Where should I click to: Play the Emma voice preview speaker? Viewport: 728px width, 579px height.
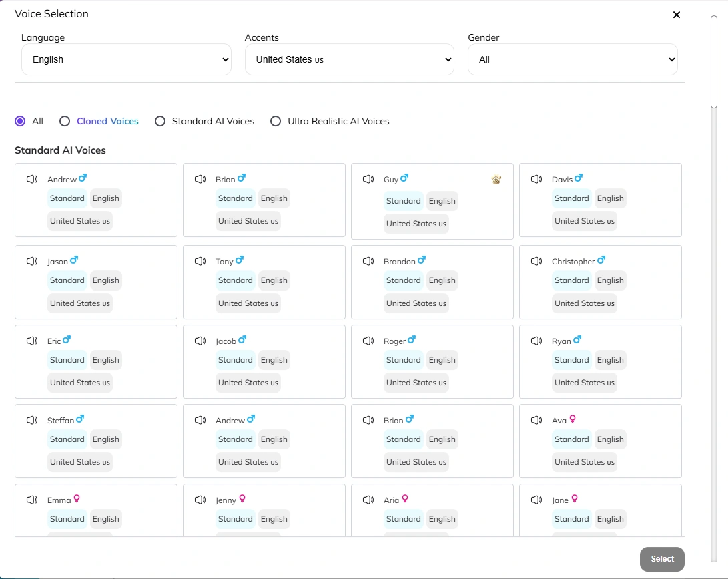(32, 500)
